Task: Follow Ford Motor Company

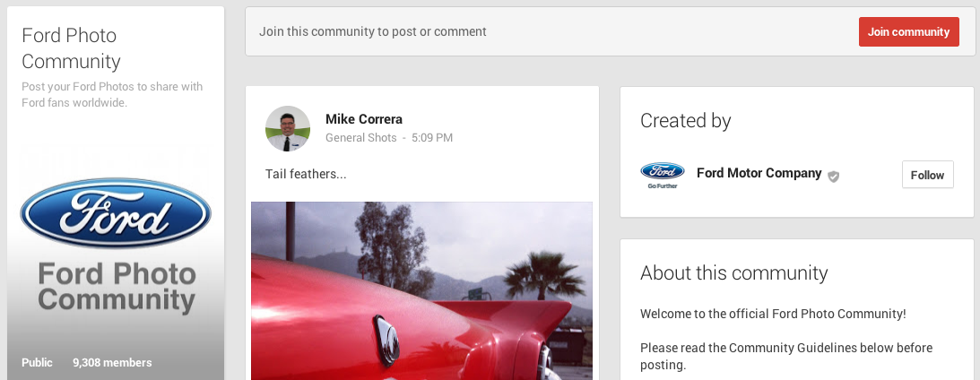Action: [927, 175]
